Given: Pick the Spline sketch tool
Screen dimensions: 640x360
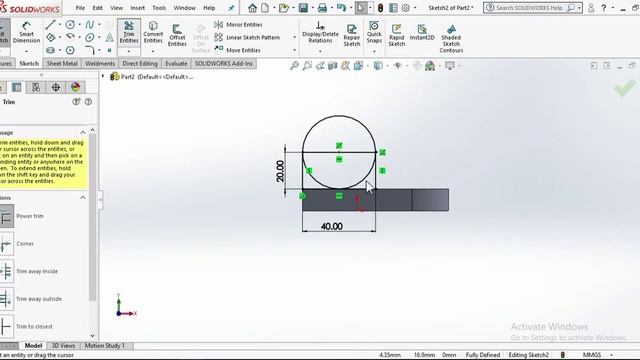Looking at the screenshot, I should click(90, 24).
